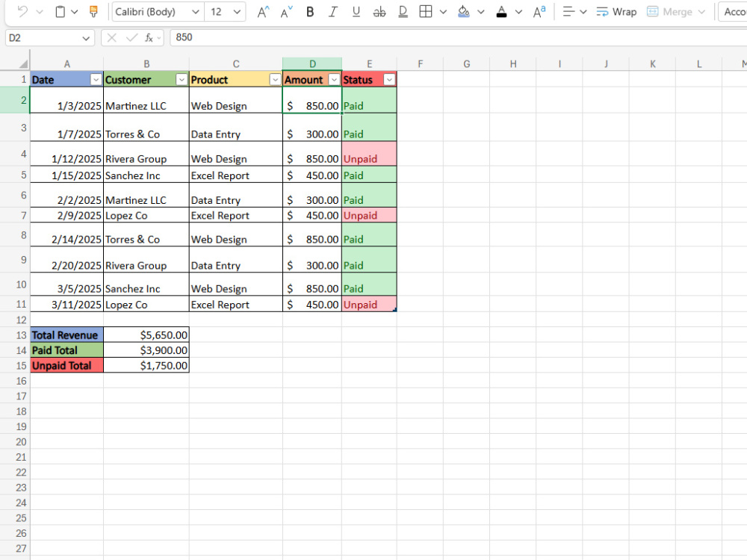Apply the Fill Color paint bucket
Screen dimensions: 747x560
[x=464, y=12]
